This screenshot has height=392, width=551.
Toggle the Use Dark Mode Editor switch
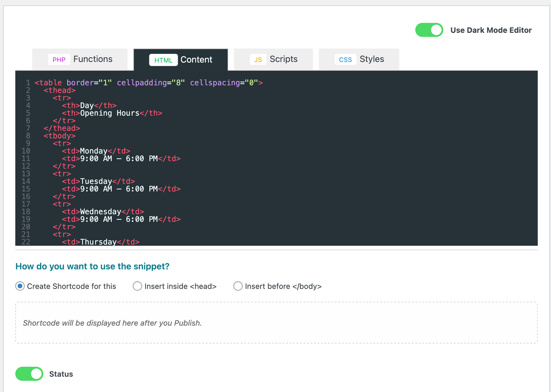click(x=429, y=30)
